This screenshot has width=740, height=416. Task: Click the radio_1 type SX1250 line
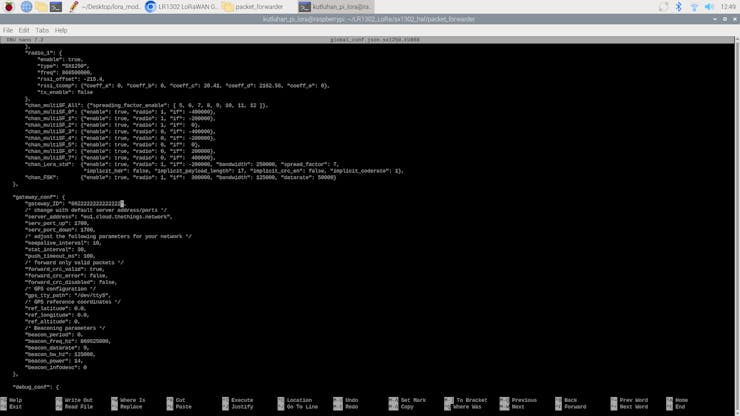(x=63, y=66)
